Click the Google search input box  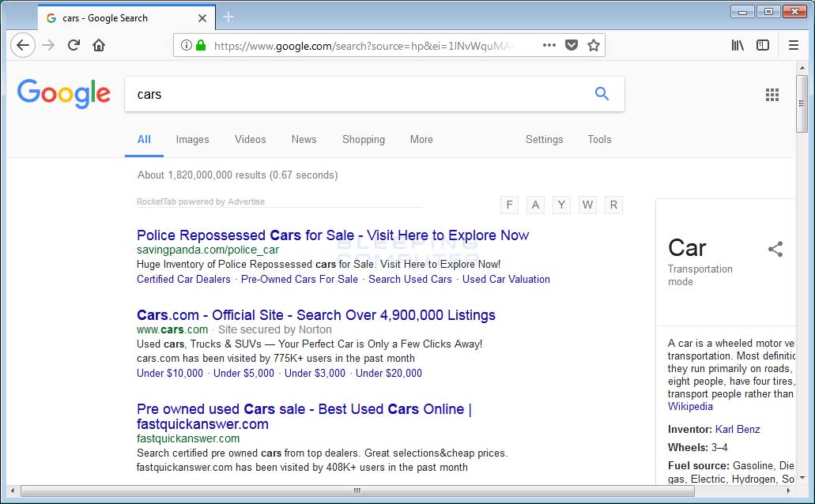point(356,94)
